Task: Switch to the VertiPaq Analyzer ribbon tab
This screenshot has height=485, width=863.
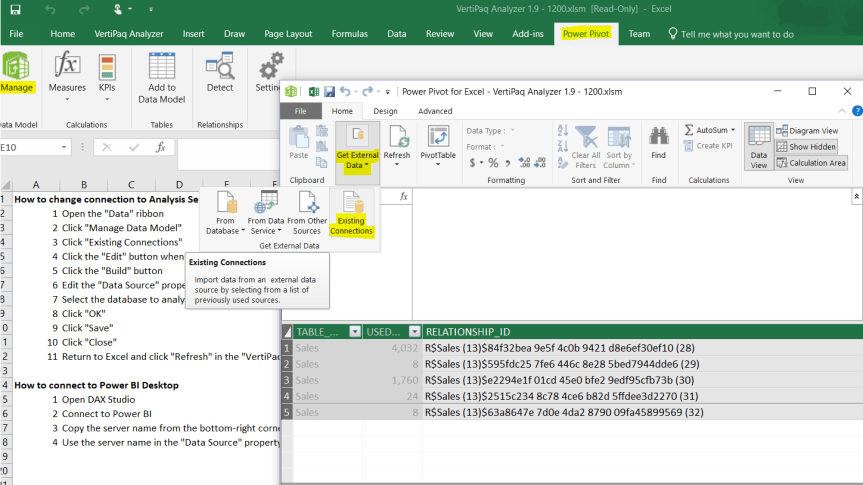Action: point(129,34)
